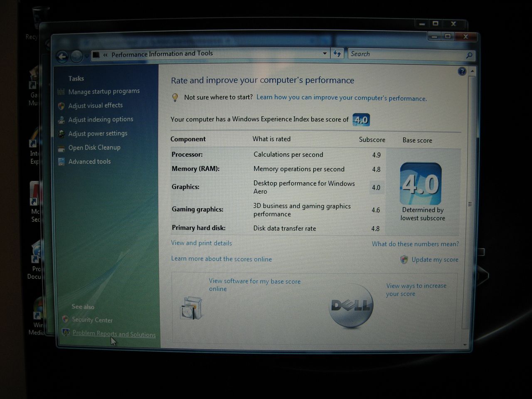The width and height of the screenshot is (532, 399).
Task: Open View software for my base score online
Action: [255, 285]
